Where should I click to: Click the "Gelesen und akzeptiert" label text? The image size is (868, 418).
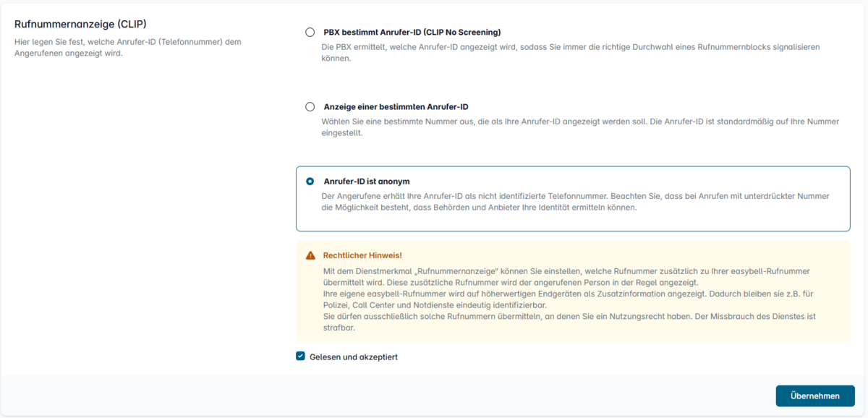pos(353,357)
